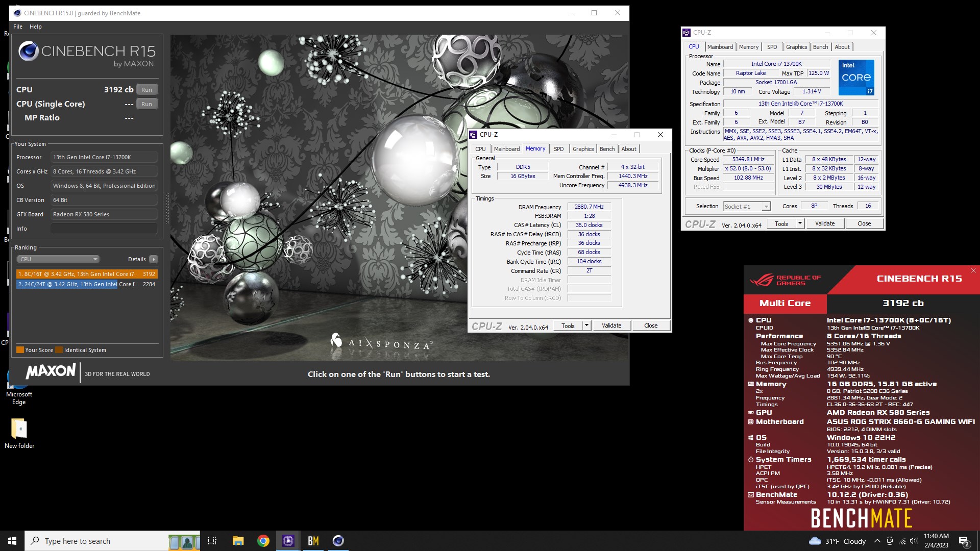Click the Cinebench title bar app icon

(x=17, y=13)
